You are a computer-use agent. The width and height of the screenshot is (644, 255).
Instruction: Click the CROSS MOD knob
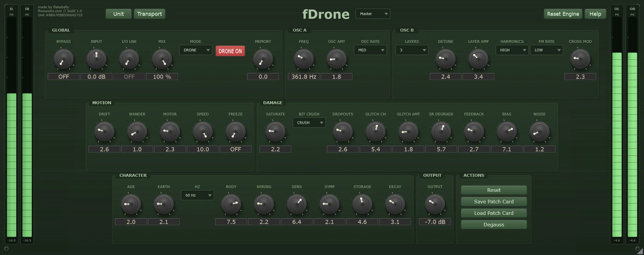point(580,59)
